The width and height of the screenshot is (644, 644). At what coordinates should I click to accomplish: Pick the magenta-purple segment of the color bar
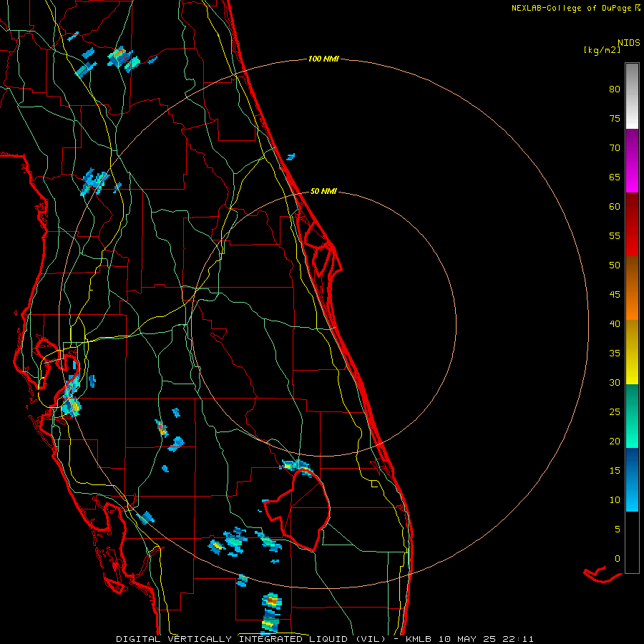coord(632,160)
